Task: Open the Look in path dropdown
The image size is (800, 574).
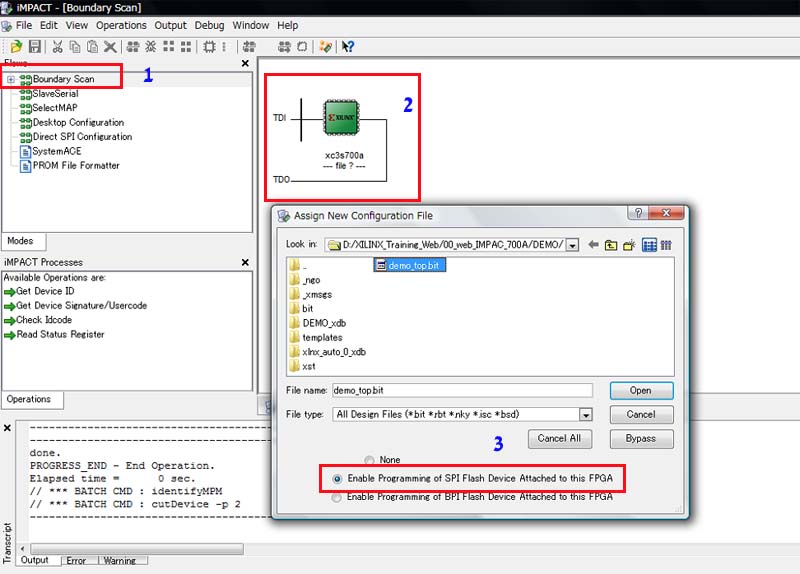Action: [x=572, y=245]
